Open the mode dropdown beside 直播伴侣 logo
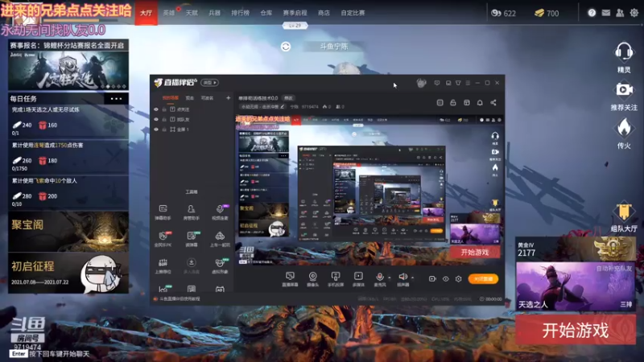Image resolution: width=644 pixels, height=362 pixels. click(209, 83)
